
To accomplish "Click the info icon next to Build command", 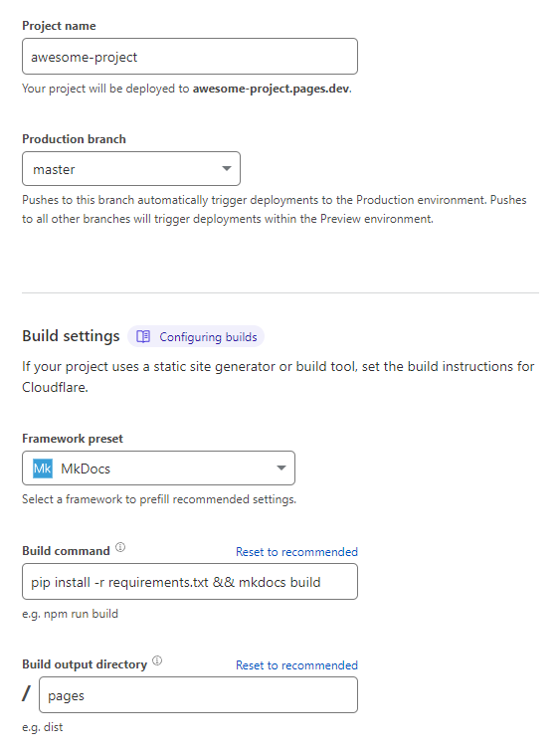I will [120, 547].
